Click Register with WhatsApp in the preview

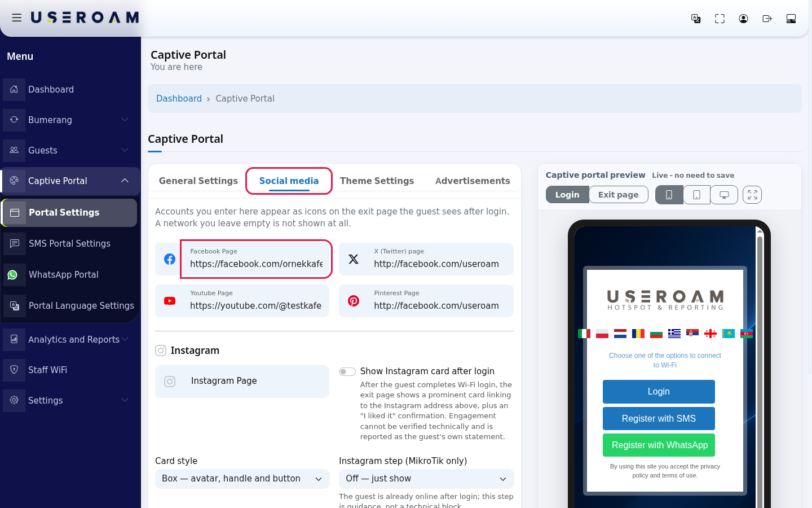[659, 445]
